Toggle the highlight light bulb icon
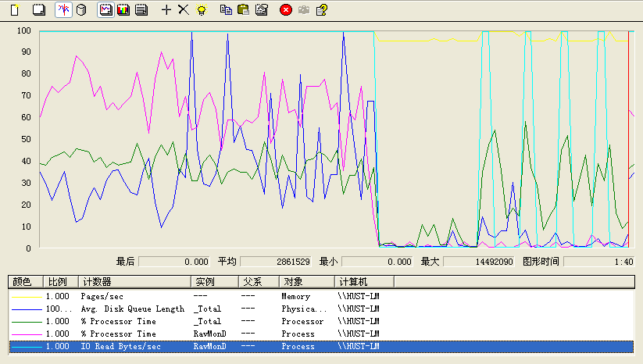Viewport: 643px width, 364px height. coord(201,9)
